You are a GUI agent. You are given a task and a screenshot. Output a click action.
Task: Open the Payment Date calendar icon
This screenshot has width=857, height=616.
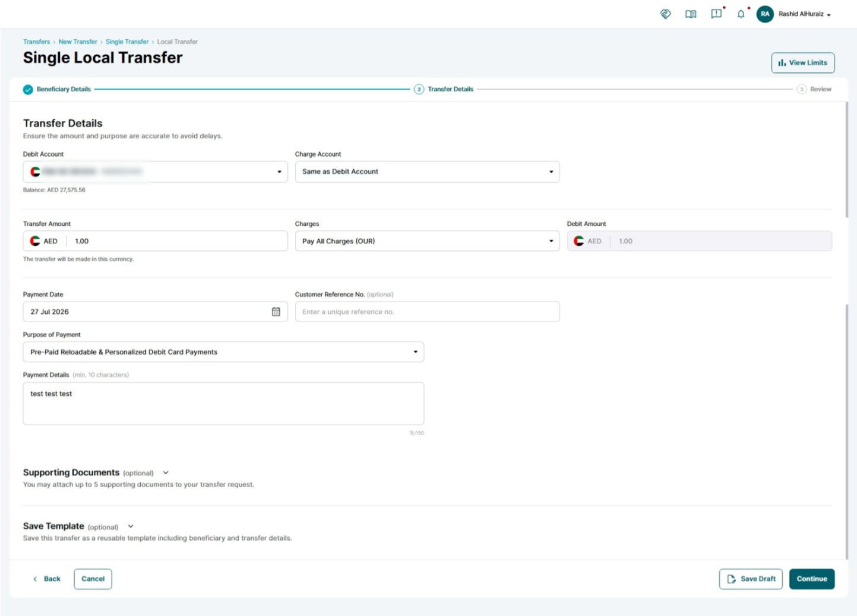point(276,312)
